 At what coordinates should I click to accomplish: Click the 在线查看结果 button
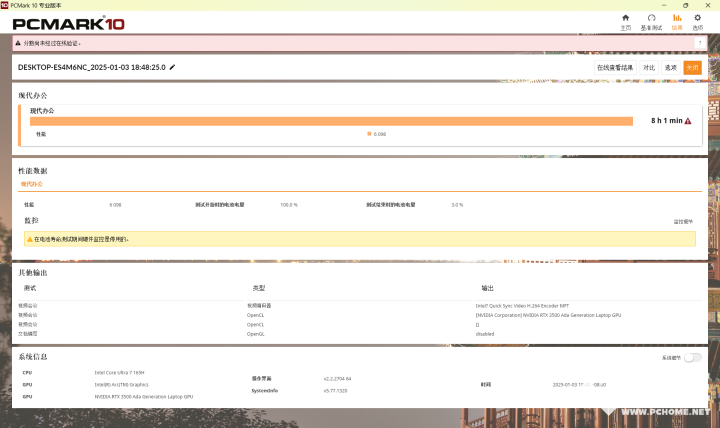(x=615, y=68)
